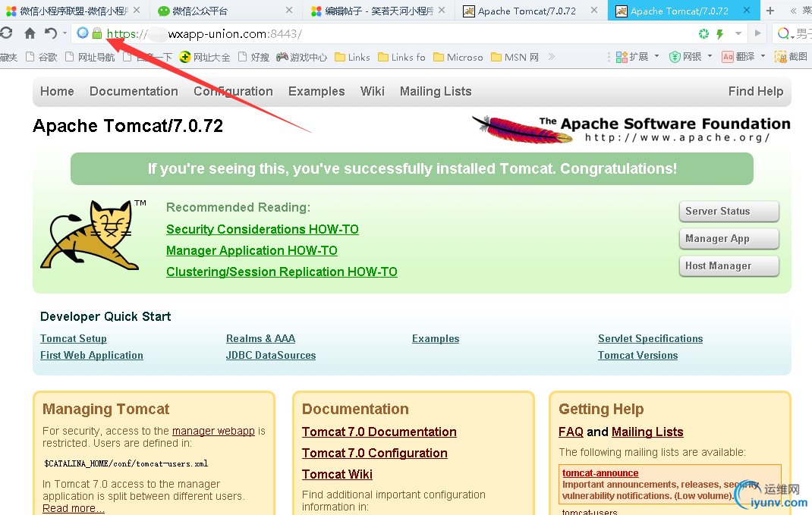
Task: Open the new tab with plus button
Action: pos(770,11)
